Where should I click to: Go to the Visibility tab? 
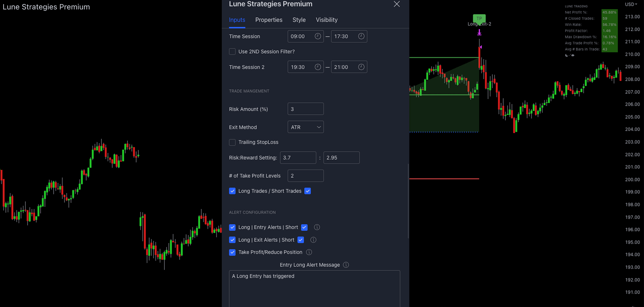(326, 20)
